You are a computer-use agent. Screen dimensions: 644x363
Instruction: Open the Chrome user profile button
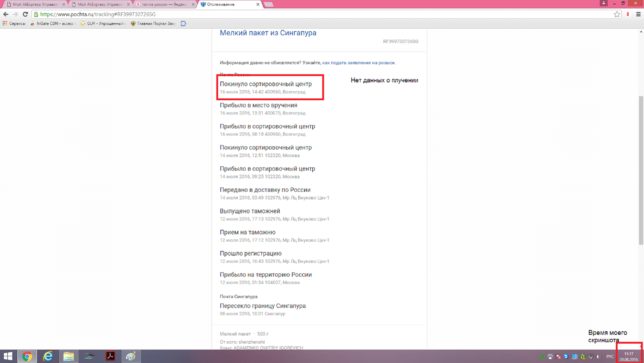point(603,3)
